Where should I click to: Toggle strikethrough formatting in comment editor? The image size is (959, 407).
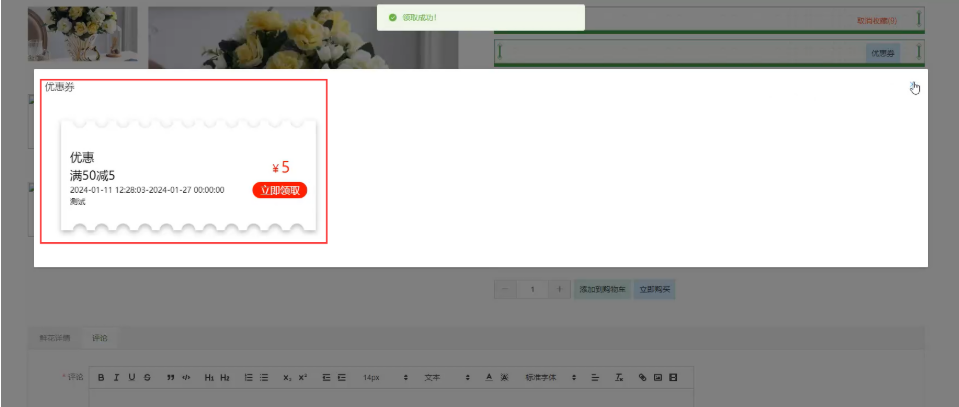147,378
